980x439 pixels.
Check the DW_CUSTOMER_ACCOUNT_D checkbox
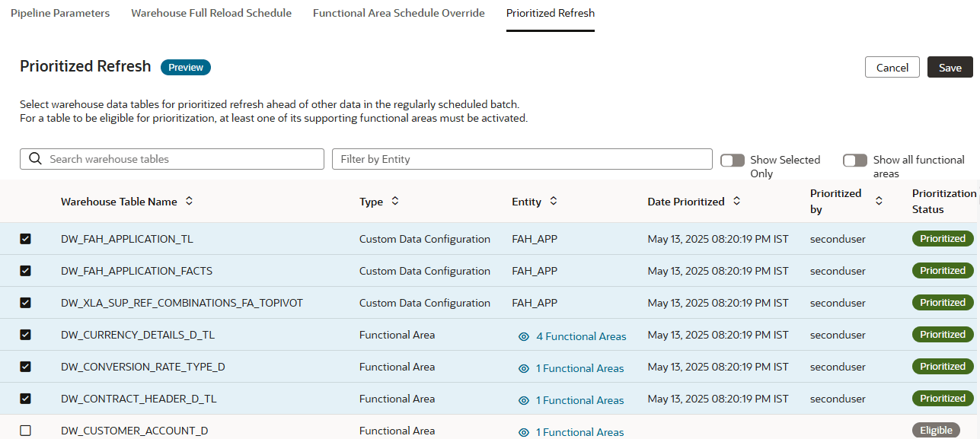(x=26, y=430)
